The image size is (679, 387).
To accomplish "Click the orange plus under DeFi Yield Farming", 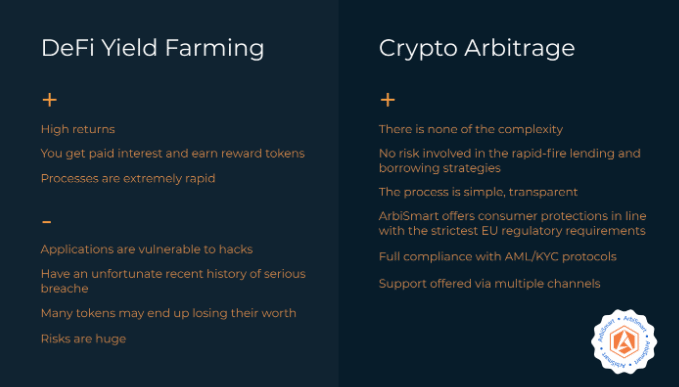I will tap(49, 100).
